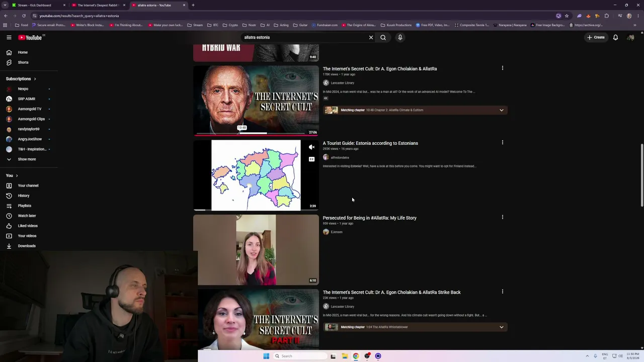Unmute the Estonia video preview
Image resolution: width=644 pixels, height=362 pixels.
tap(311, 147)
